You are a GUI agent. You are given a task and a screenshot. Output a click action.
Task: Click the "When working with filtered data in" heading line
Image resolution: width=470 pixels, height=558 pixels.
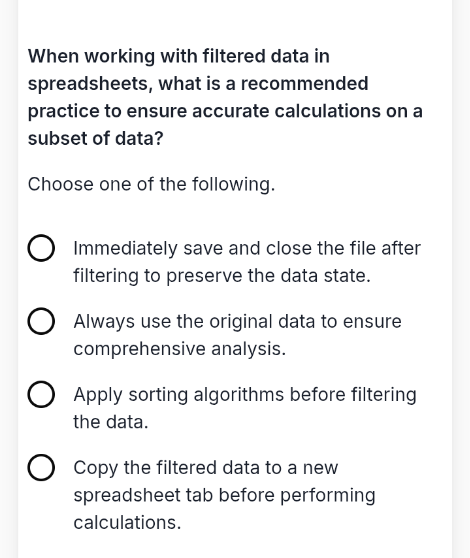coord(179,56)
